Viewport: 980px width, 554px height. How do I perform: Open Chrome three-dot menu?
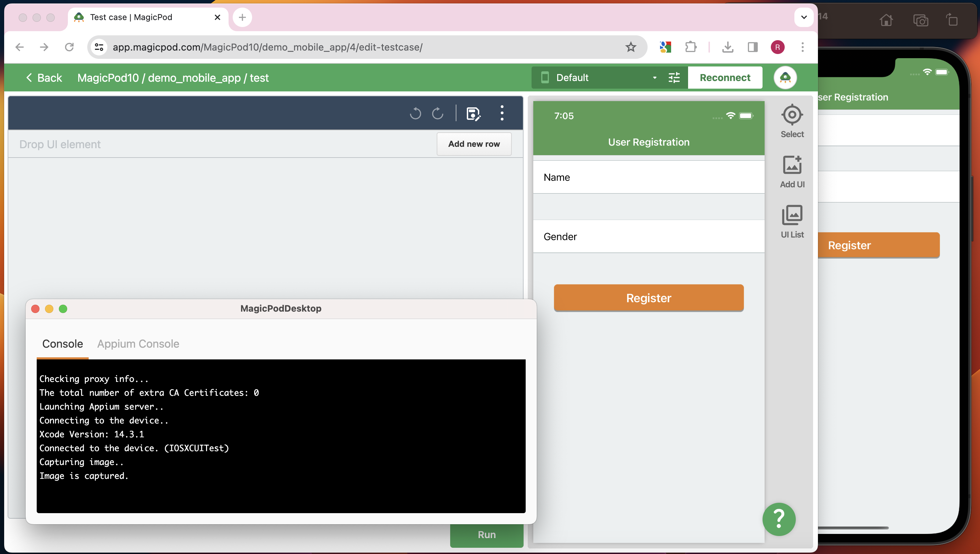pyautogui.click(x=803, y=47)
